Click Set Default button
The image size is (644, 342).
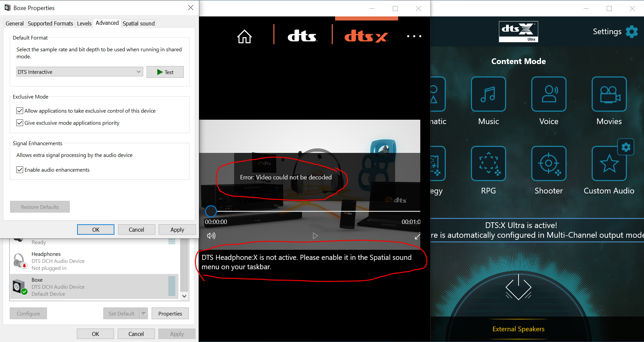coord(121,313)
